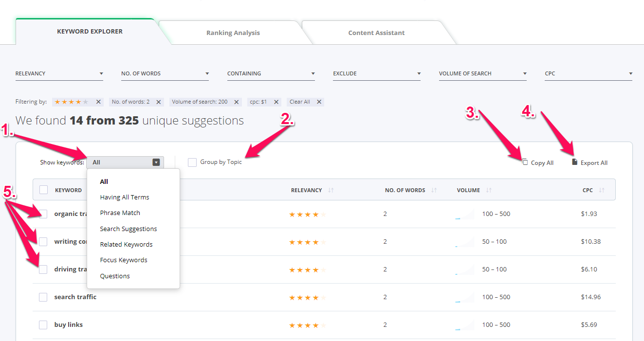Sort by No. of Words arrows

click(x=434, y=190)
